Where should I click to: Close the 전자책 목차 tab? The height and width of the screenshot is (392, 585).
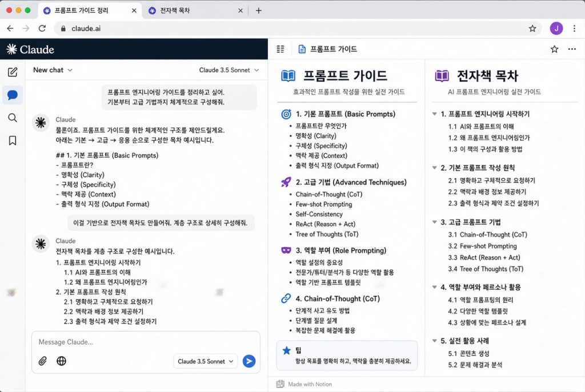tap(241, 10)
